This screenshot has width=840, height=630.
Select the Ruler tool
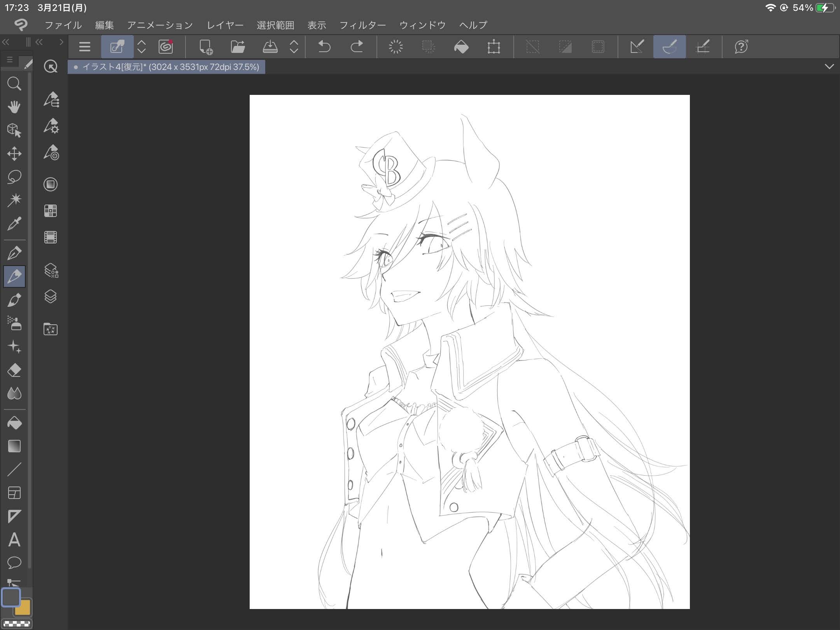point(14,516)
